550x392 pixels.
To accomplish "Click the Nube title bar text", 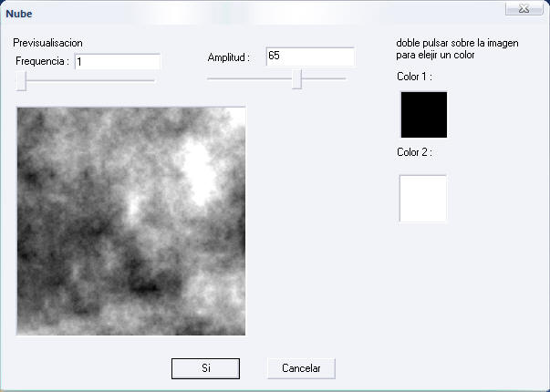I will tap(19, 14).
